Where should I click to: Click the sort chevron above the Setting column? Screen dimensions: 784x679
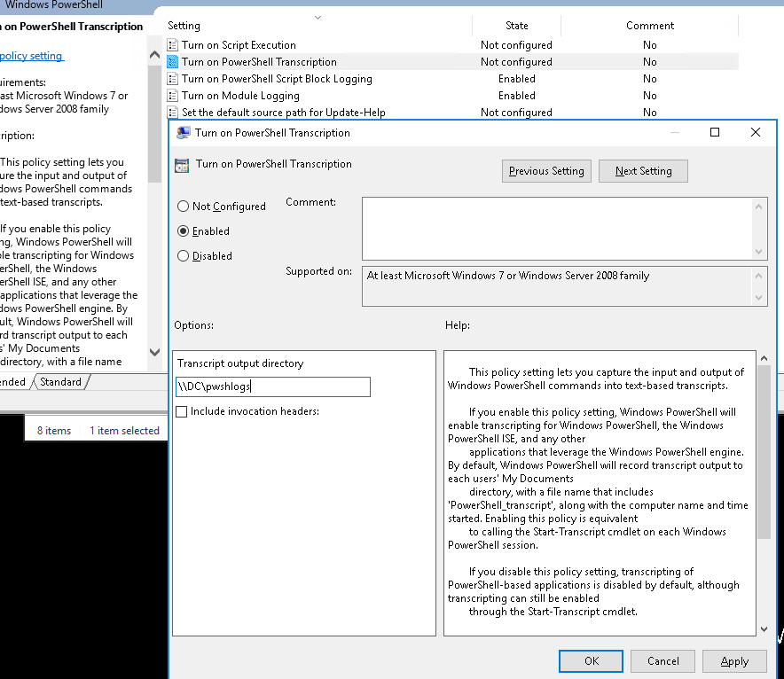coord(318,17)
